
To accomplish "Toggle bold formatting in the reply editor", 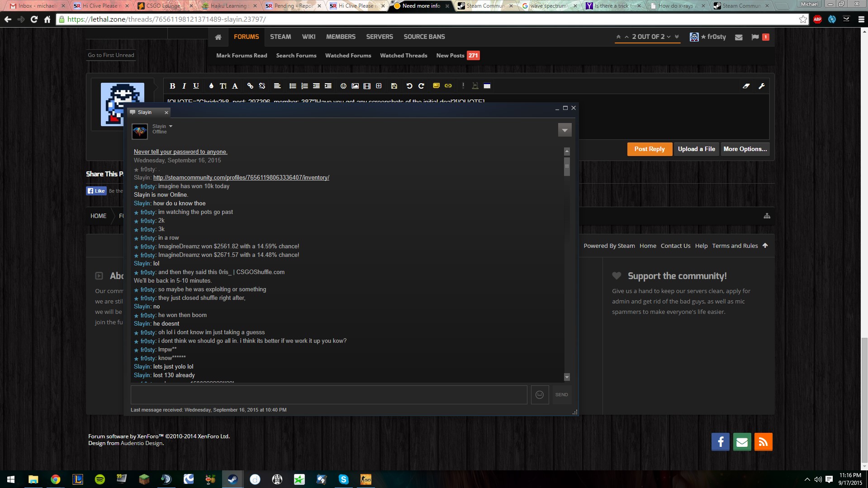I will (172, 86).
